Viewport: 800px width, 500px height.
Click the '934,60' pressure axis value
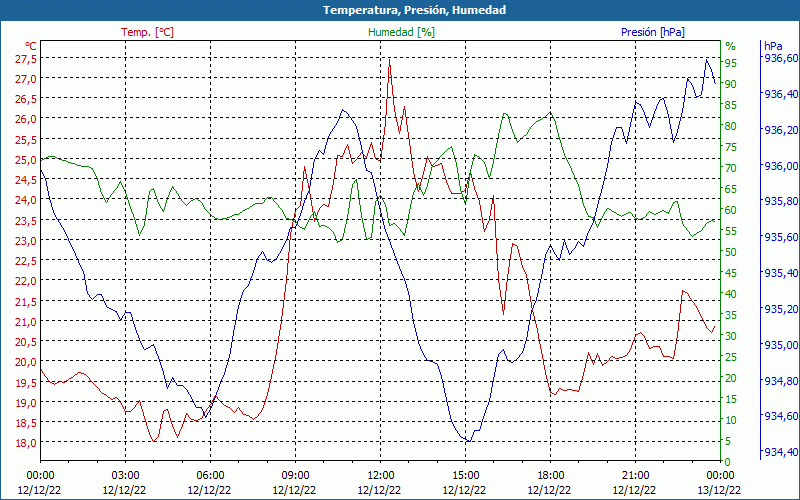pyautogui.click(x=780, y=416)
